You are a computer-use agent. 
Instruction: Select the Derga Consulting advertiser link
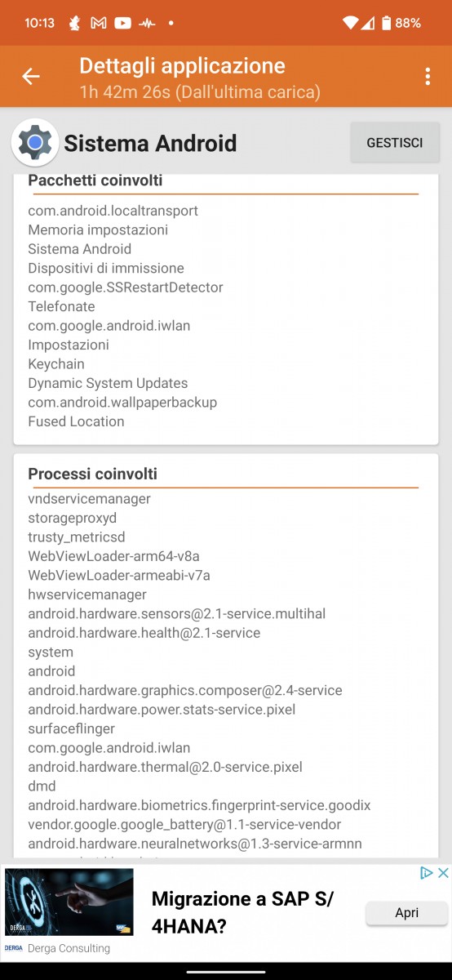click(69, 948)
